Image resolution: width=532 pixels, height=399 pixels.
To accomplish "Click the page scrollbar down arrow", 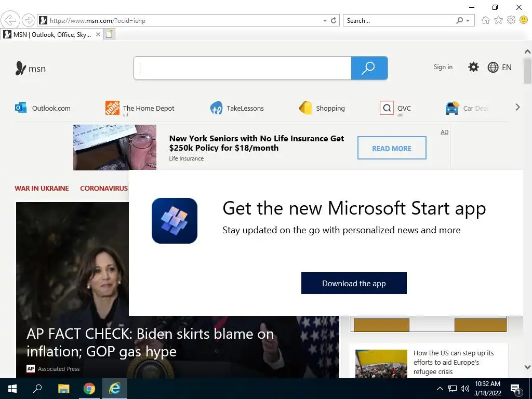I will [527, 367].
